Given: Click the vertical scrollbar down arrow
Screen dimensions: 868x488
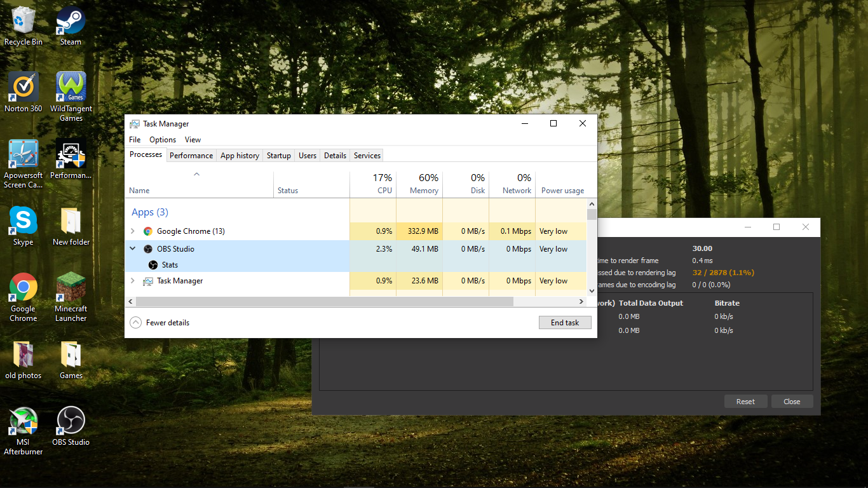Looking at the screenshot, I should (592, 291).
